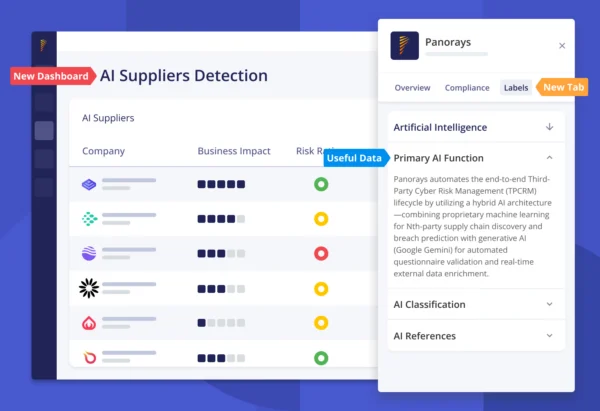Click the purple wavy sphere supplier logo
600x411 pixels.
[89, 253]
